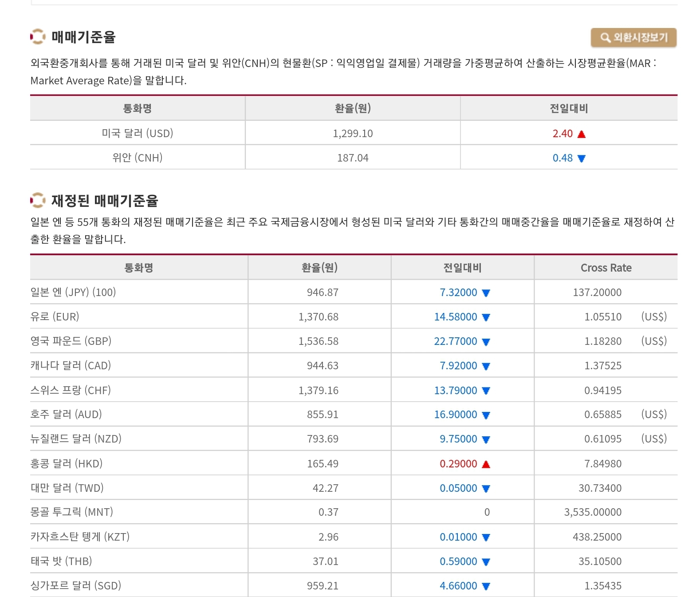Viewport: 700px width, 597px height.
Task: Click the Cross Rate column header
Action: click(606, 268)
